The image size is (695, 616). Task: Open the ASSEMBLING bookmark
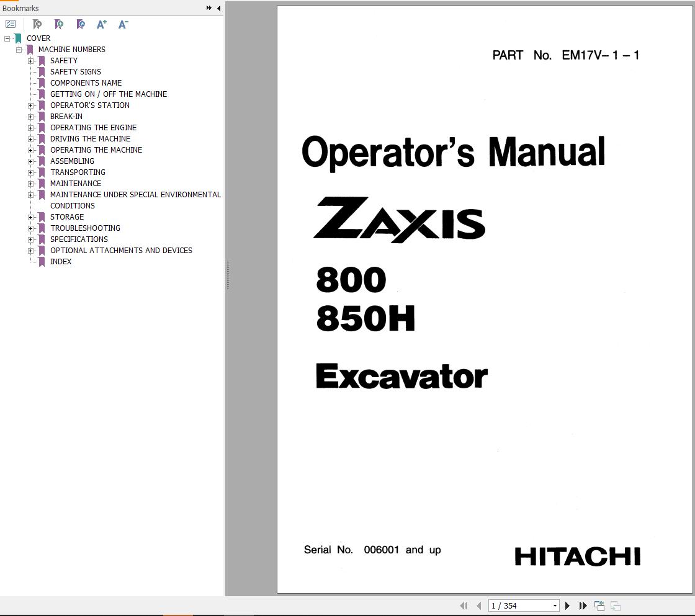pyautogui.click(x=72, y=161)
